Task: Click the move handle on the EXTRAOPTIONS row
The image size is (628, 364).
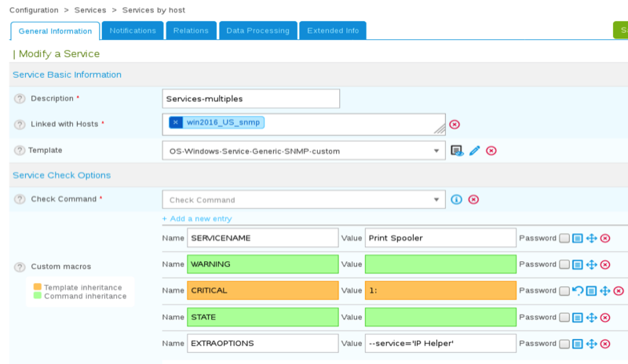Action: pyautogui.click(x=592, y=344)
